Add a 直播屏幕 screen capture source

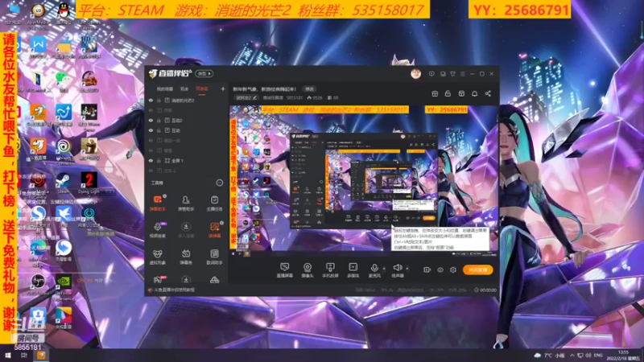pos(285,270)
